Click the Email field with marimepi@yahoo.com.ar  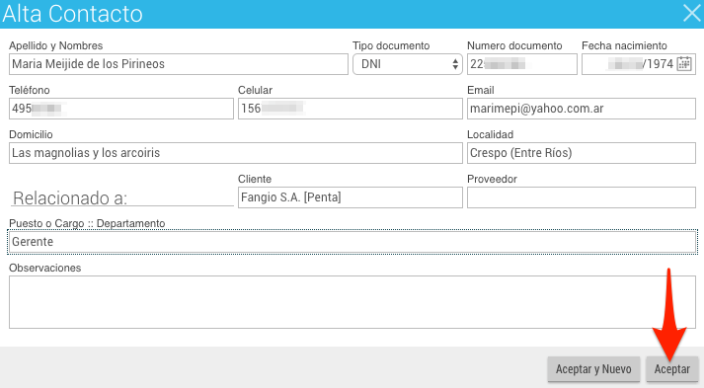click(x=581, y=109)
